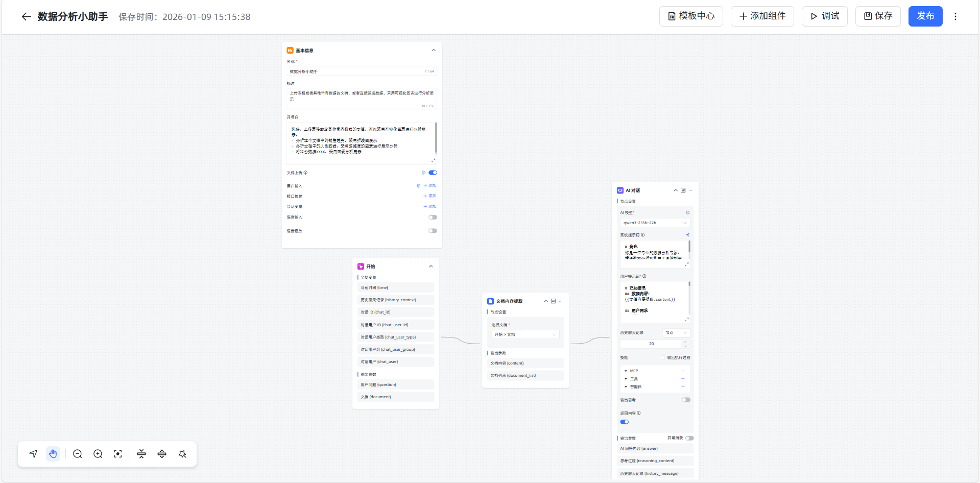Fit canvas to view
980x483 pixels.
coord(118,454)
